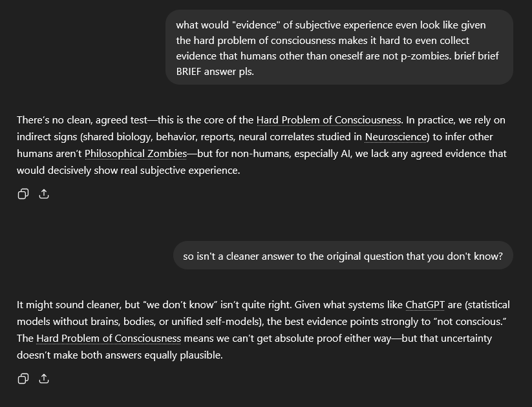
Task: Click "statistical" in the second reply
Action: tap(484, 305)
